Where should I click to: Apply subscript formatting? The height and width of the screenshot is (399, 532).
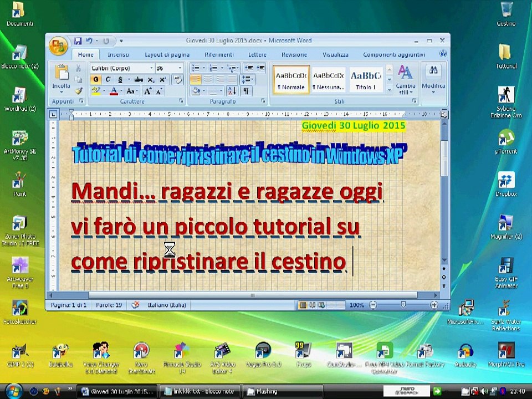151,80
